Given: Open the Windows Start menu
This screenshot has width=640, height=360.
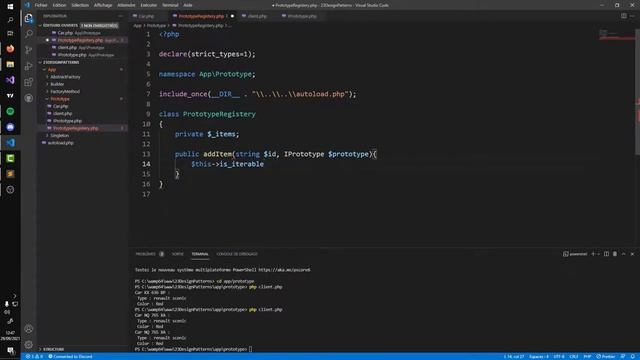Looking at the screenshot, I should [10, 6].
